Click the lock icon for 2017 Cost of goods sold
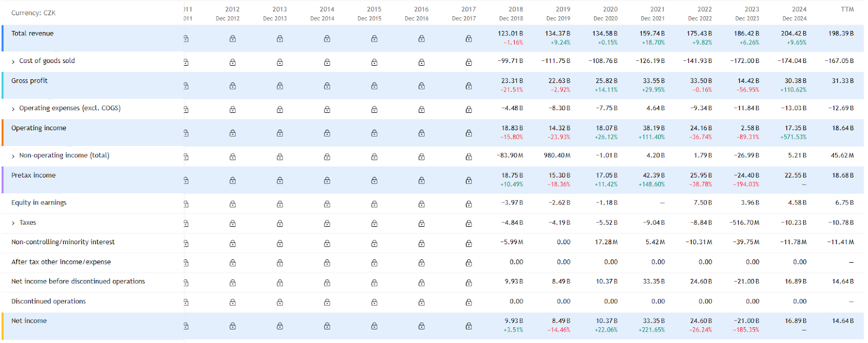Screen dimensions: 868x343 pyautogui.click(x=469, y=62)
